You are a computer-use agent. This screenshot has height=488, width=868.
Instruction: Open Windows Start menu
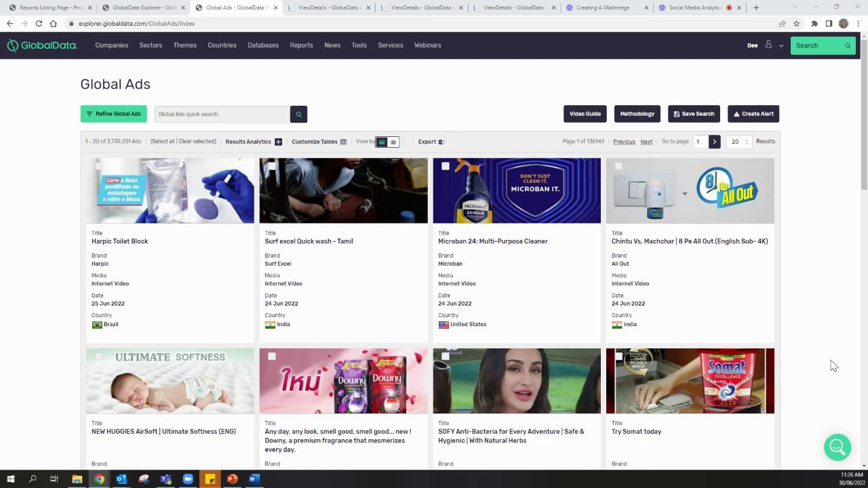(10, 479)
